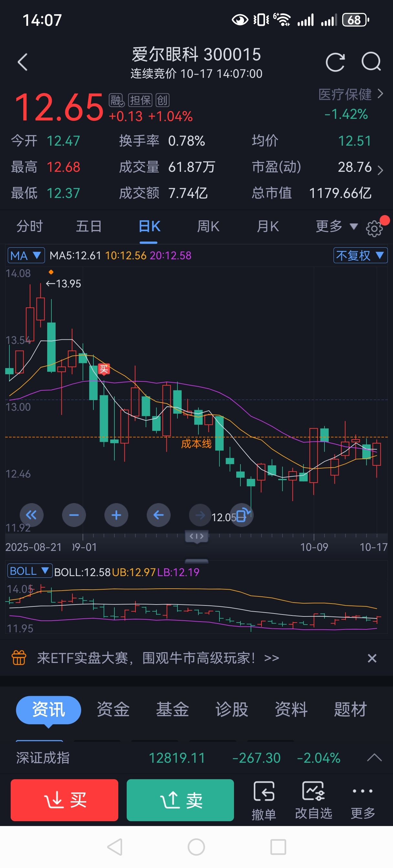Expand 市盈(动) details chevron

(x=380, y=170)
